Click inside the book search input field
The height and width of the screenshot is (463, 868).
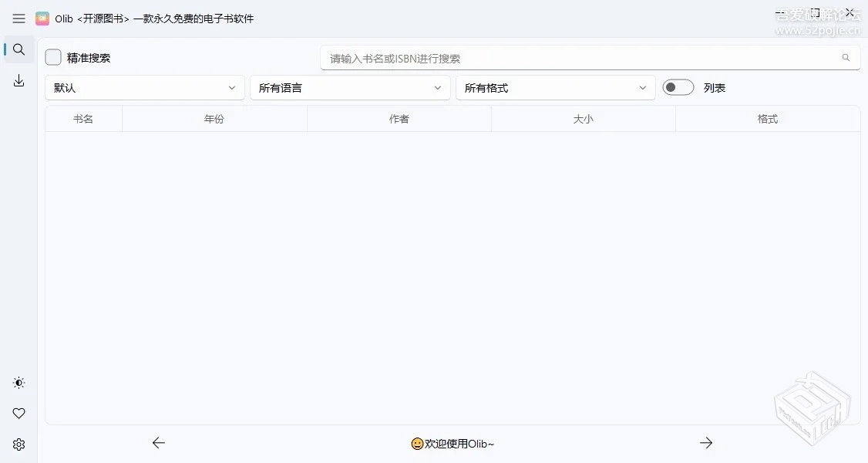coord(540,56)
